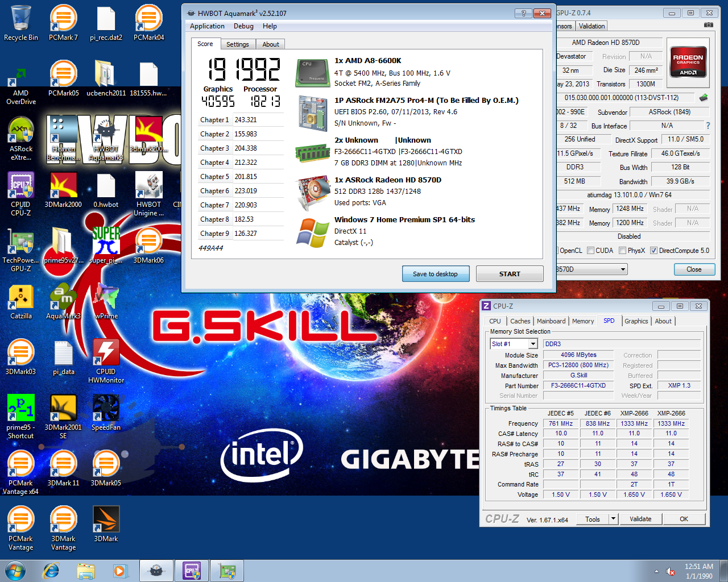This screenshot has width=728, height=582.
Task: Open the Windows Start button
Action: (15, 571)
